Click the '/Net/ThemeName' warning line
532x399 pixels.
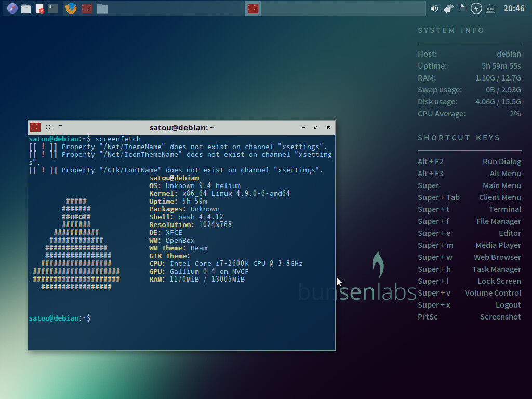coord(178,147)
